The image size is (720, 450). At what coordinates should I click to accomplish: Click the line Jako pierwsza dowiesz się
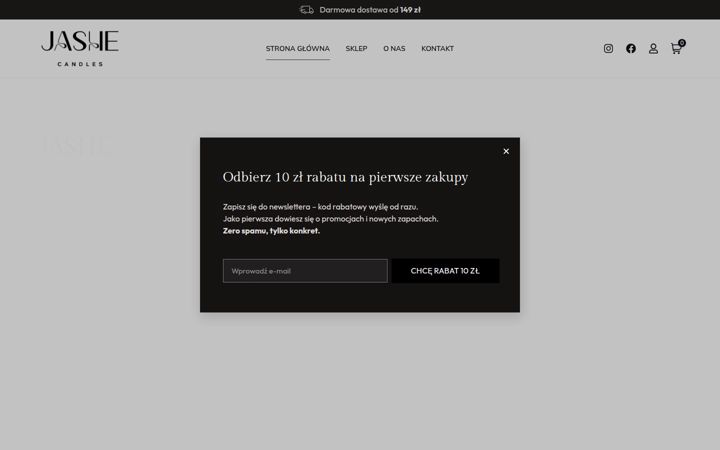(x=331, y=219)
